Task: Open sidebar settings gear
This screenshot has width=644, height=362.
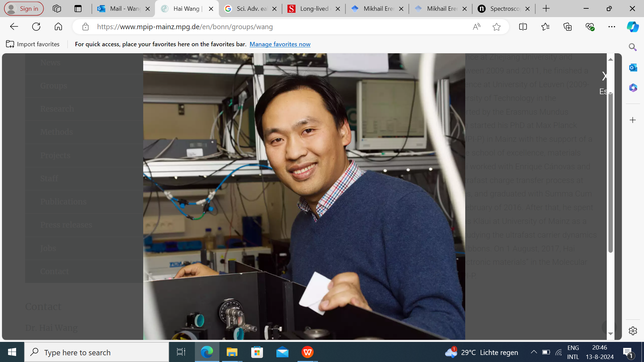Action: click(633, 331)
